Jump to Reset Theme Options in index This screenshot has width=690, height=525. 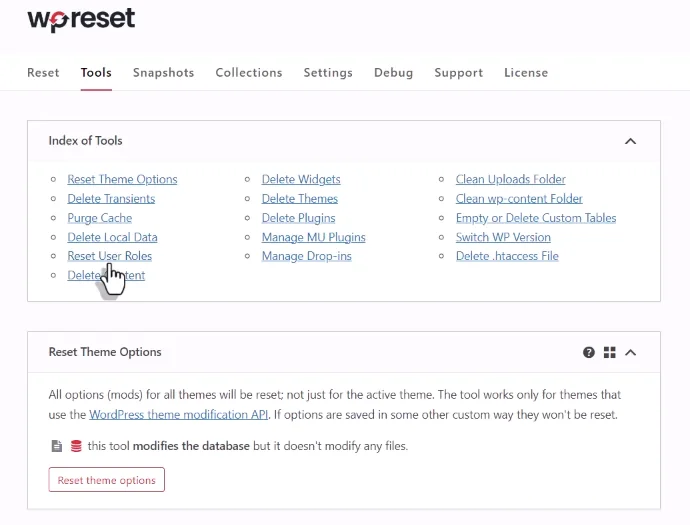[x=122, y=179]
